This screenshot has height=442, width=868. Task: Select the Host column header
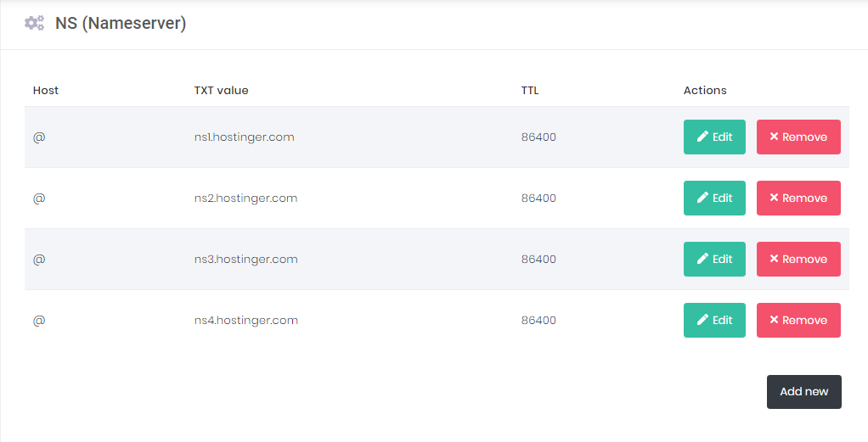(45, 90)
